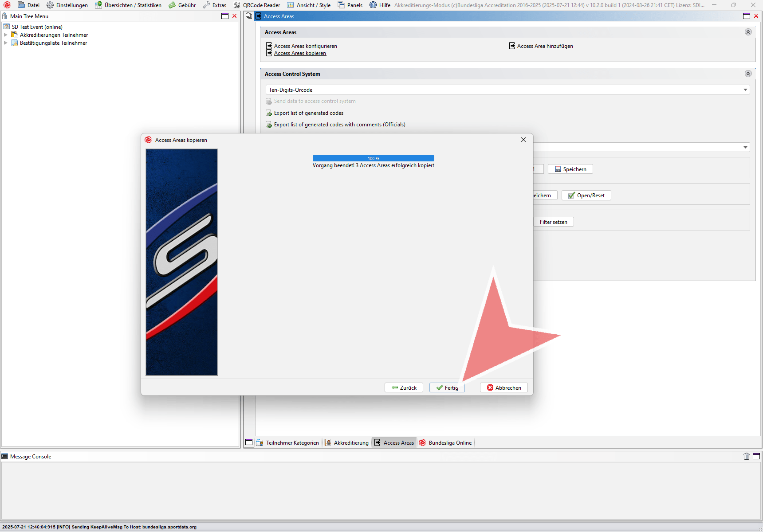The width and height of the screenshot is (763, 532).
Task: Click Access Area hinzufügen
Action: coord(545,46)
